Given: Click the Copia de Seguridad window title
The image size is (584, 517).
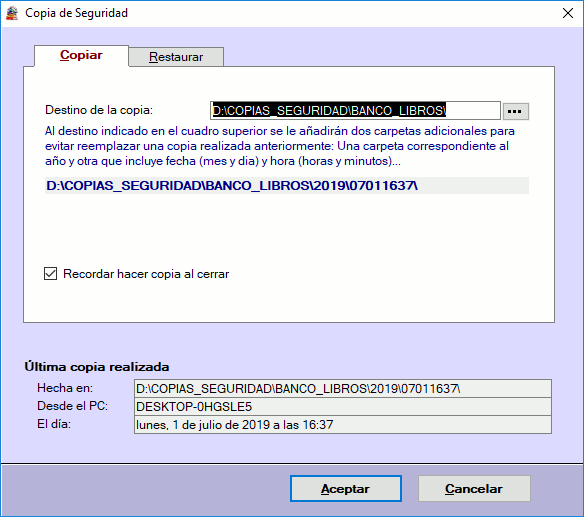Looking at the screenshot, I should [76, 13].
